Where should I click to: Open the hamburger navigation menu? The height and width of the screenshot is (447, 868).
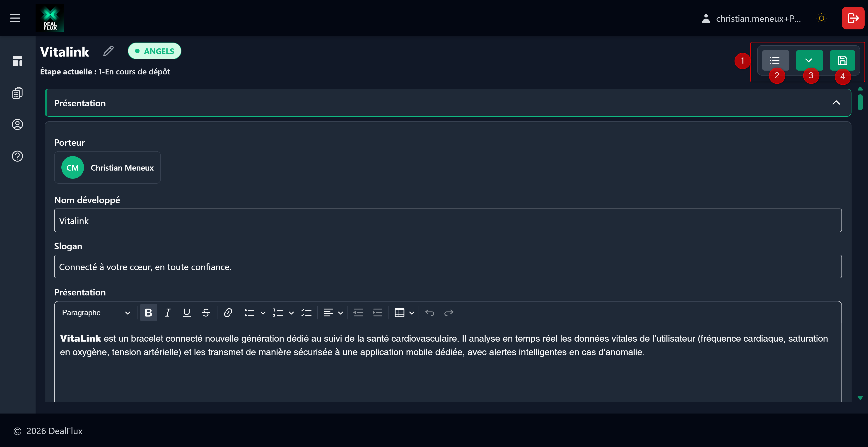point(15,18)
